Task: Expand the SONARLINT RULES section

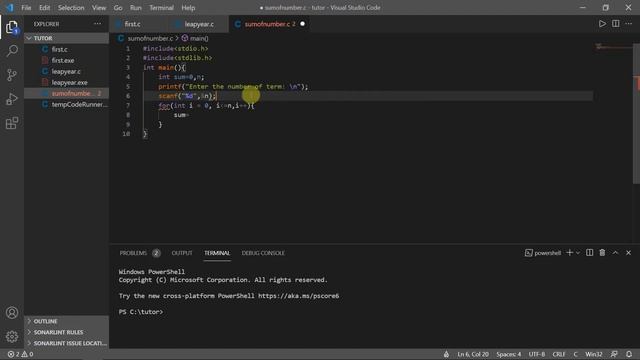Action: (67, 332)
